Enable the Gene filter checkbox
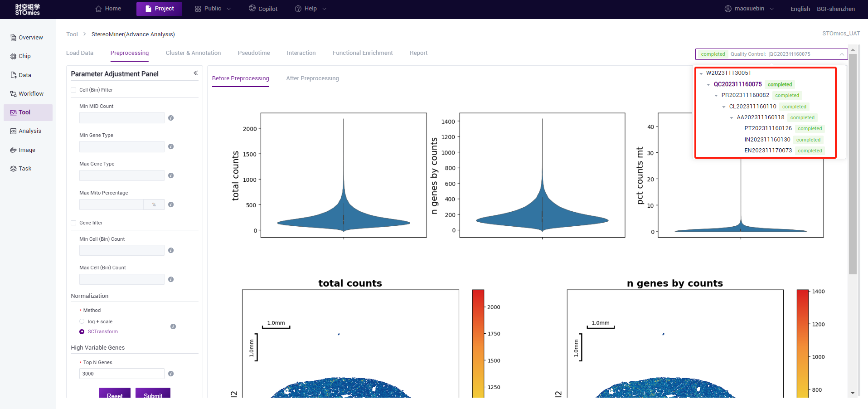The width and height of the screenshot is (868, 409). 73,223
